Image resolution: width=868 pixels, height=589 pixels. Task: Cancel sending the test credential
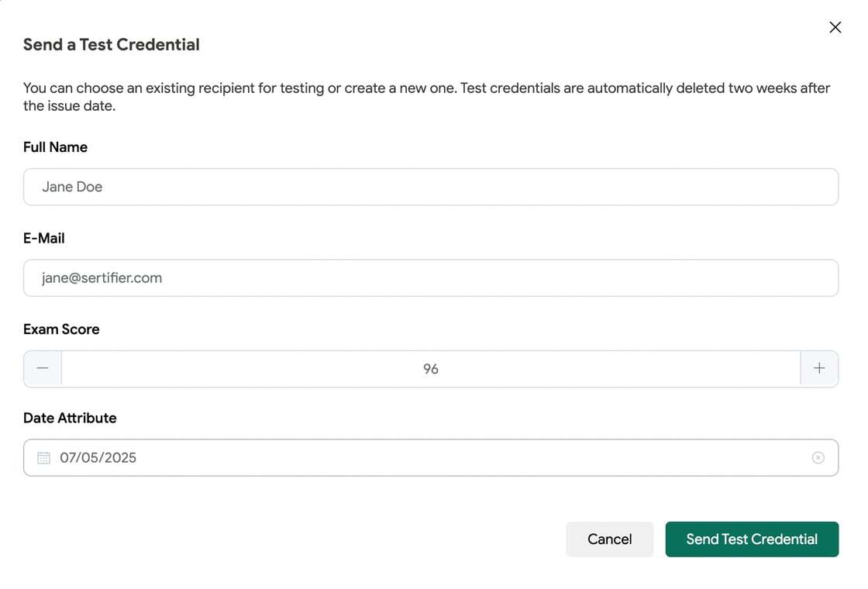pos(609,539)
